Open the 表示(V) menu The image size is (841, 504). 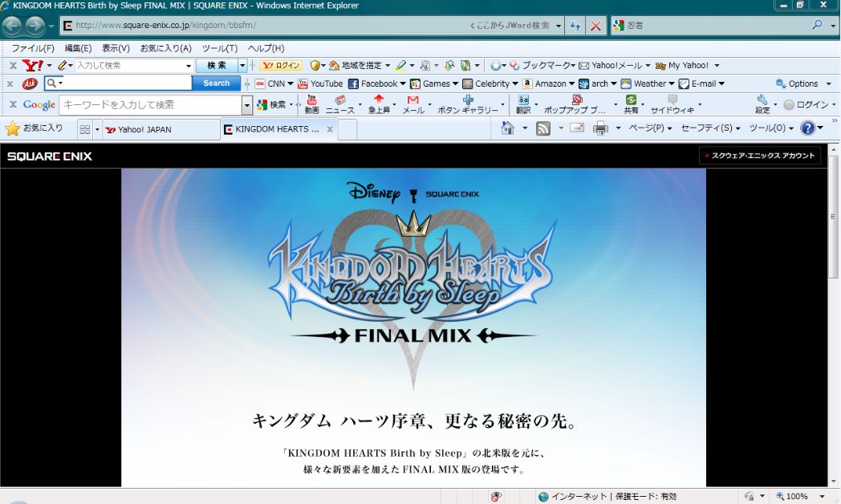click(x=116, y=48)
